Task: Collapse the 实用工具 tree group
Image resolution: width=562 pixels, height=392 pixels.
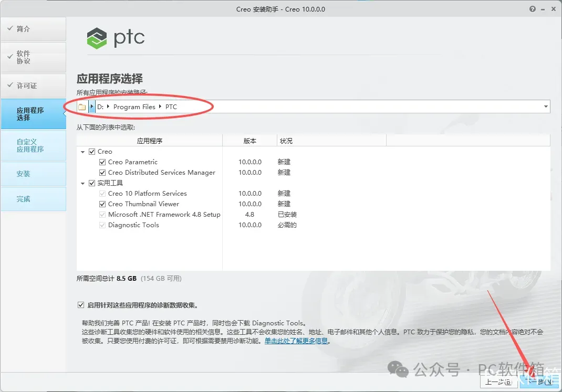Action: coord(83,183)
